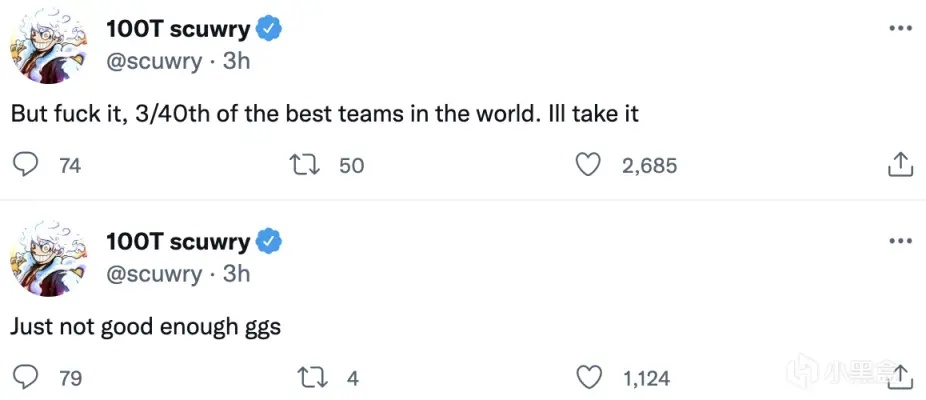Open 100T scuwry profile from second tweet name
The image size is (926, 400).
178,242
